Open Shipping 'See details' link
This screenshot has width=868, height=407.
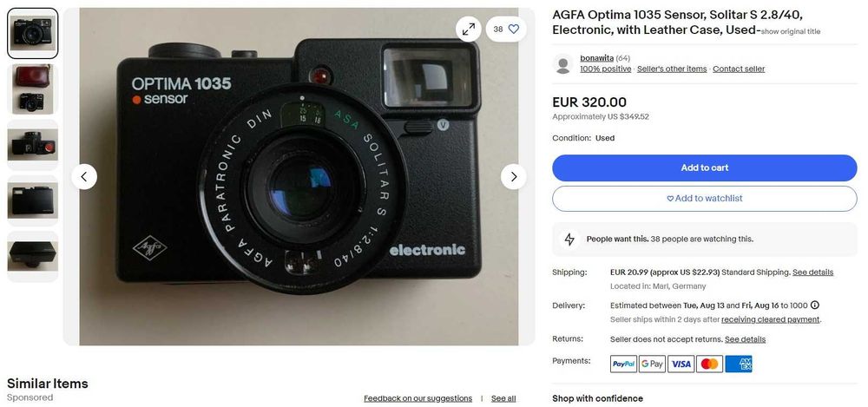tap(812, 272)
